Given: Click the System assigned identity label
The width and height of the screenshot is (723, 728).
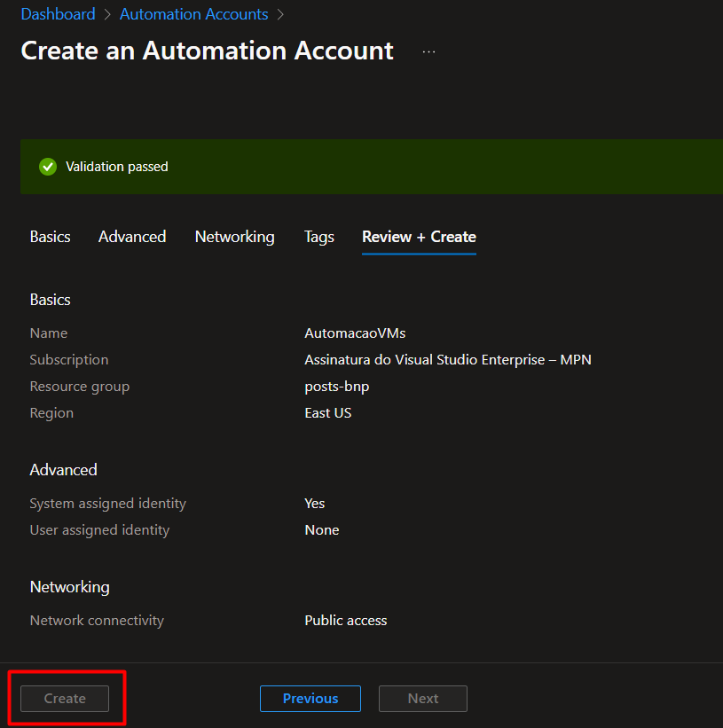Looking at the screenshot, I should (107, 504).
